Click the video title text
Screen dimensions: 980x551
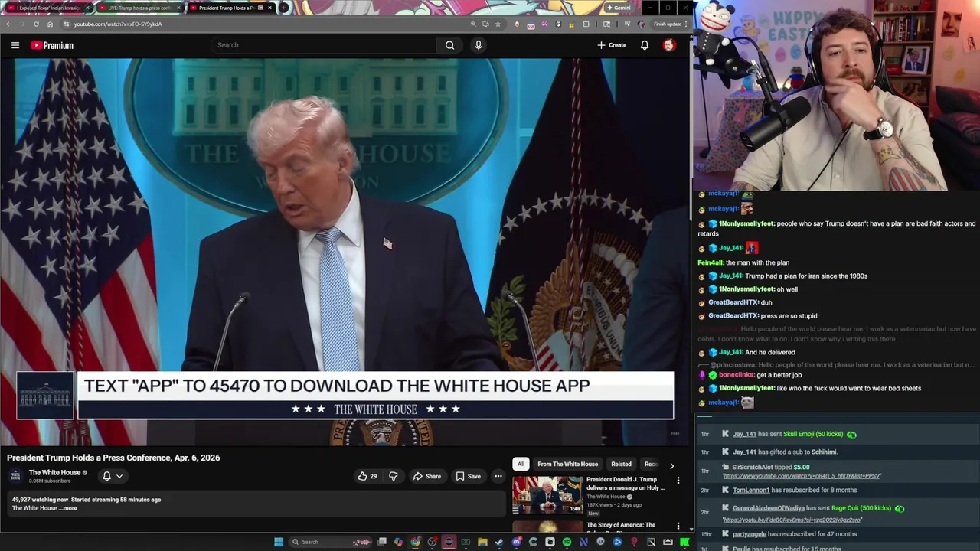point(113,458)
